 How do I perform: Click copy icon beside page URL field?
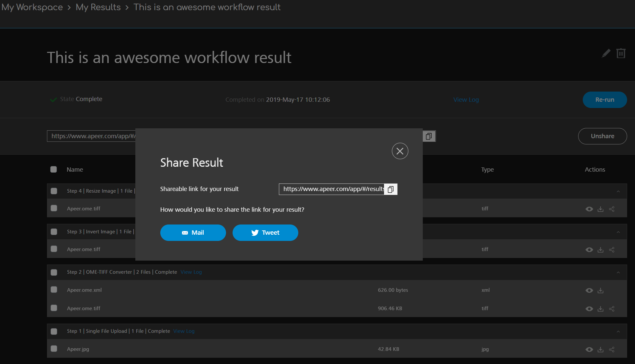pos(429,136)
